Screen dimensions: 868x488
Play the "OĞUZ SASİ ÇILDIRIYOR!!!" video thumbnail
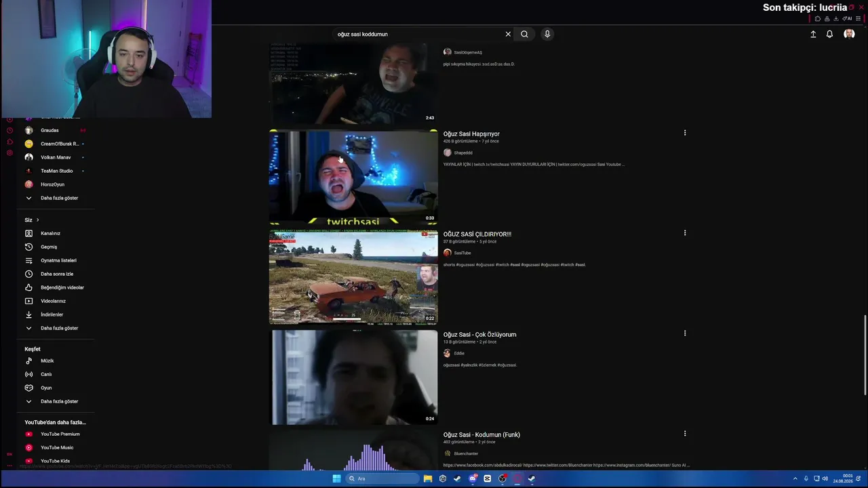click(x=353, y=277)
